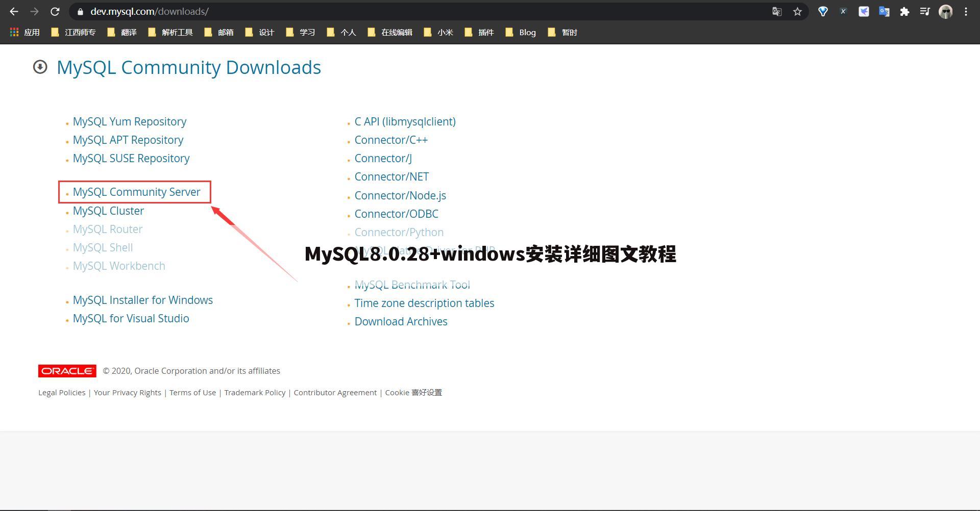This screenshot has height=511, width=980.
Task: Open the 小米 bookmark folder
Action: pyautogui.click(x=438, y=32)
